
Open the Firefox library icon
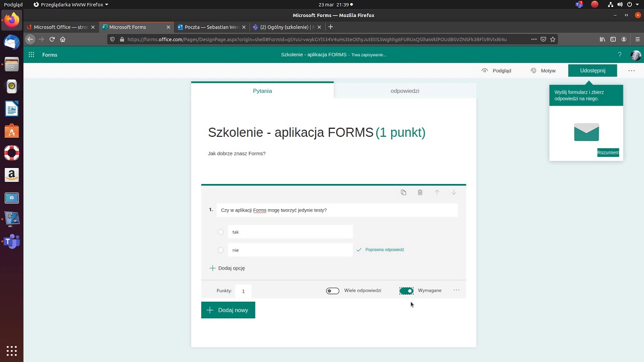(x=602, y=39)
